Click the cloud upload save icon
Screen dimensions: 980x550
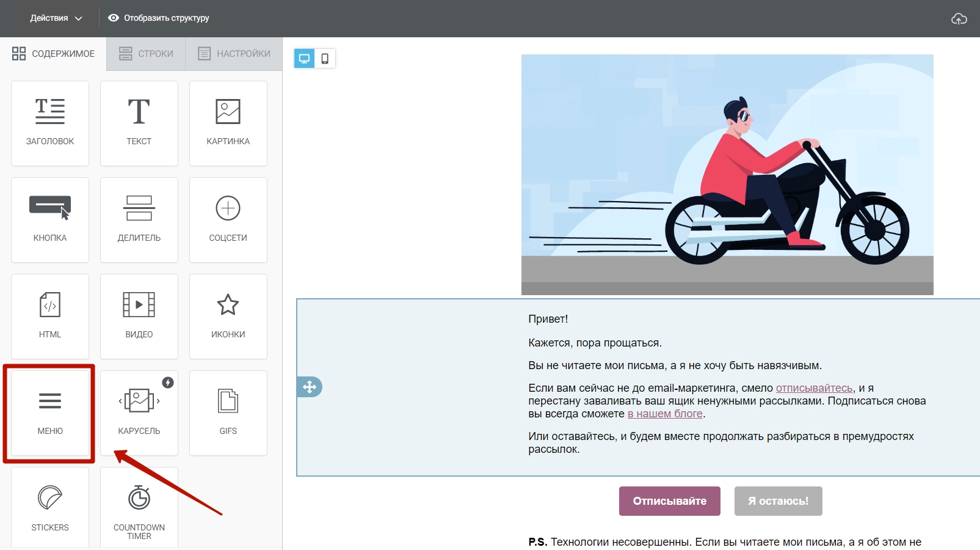pos(959,19)
